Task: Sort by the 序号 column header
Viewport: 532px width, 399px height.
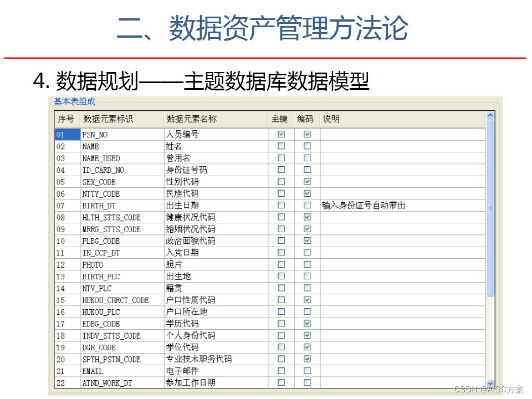Action: click(67, 119)
